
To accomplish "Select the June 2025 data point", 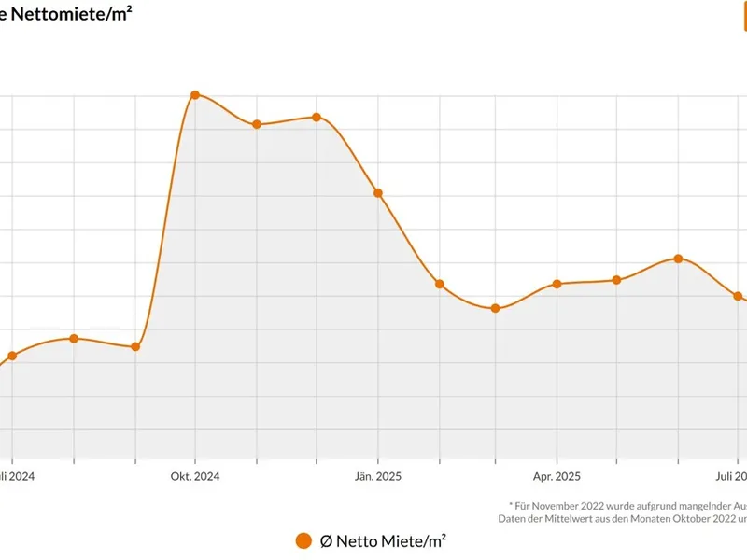I will click(679, 259).
